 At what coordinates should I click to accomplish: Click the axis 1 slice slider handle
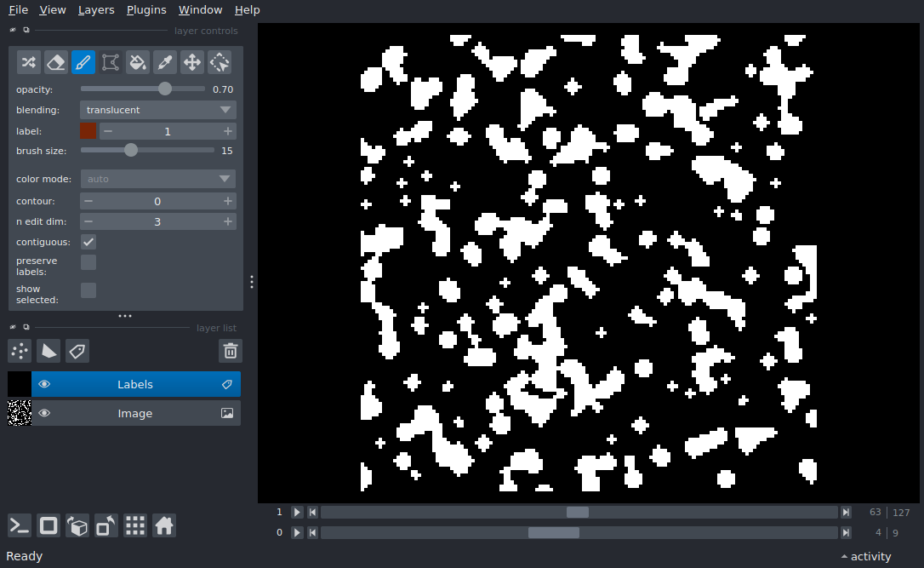tap(578, 513)
